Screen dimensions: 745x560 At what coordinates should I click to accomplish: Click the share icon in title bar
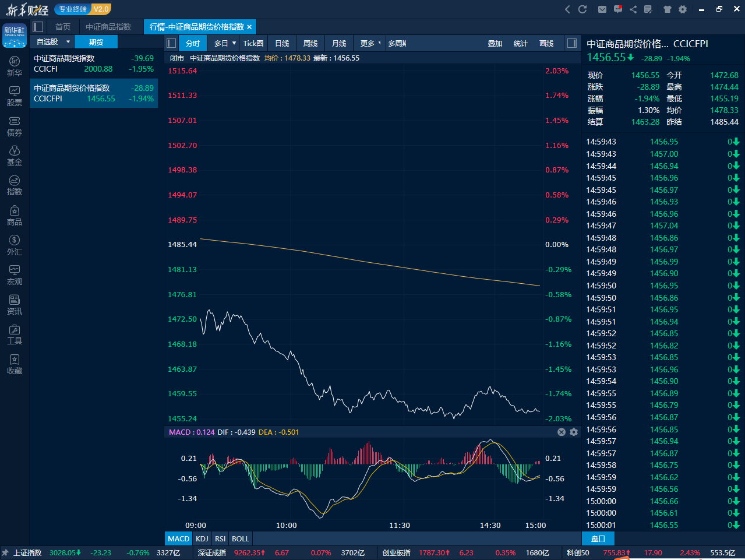633,9
